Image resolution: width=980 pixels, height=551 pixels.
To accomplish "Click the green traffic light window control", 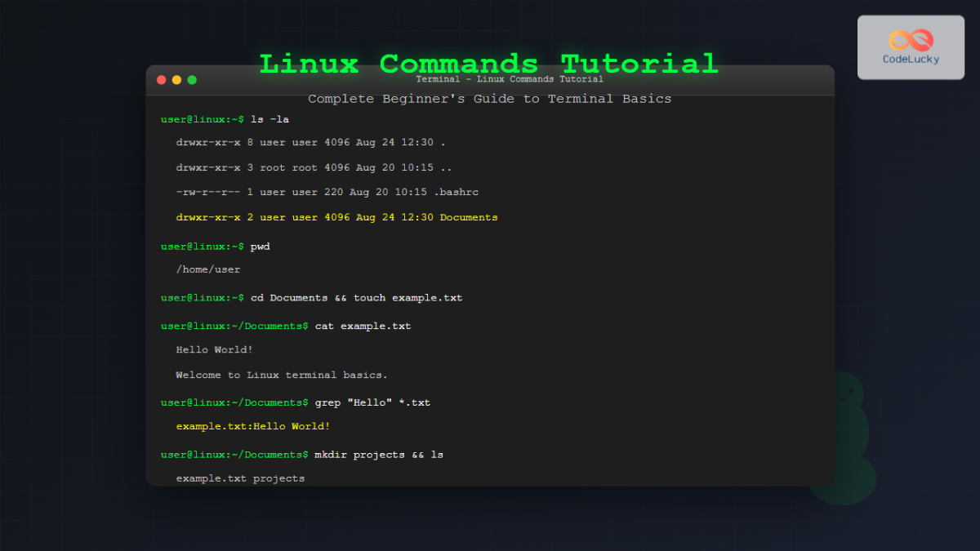I will pyautogui.click(x=192, y=80).
